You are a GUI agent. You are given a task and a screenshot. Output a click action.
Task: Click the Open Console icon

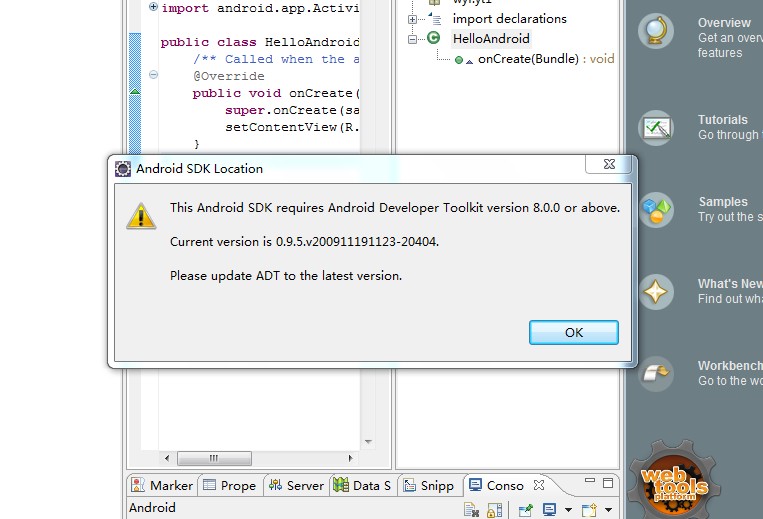coord(589,510)
